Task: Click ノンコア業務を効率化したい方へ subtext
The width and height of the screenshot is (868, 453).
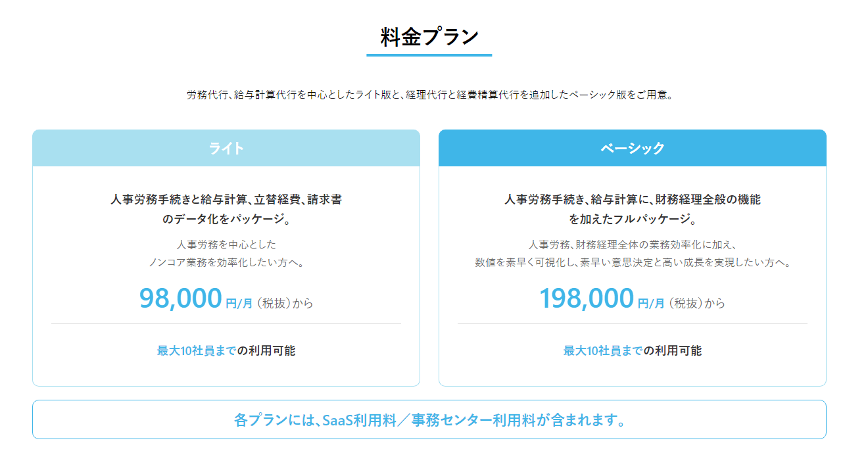Action: coord(226,262)
